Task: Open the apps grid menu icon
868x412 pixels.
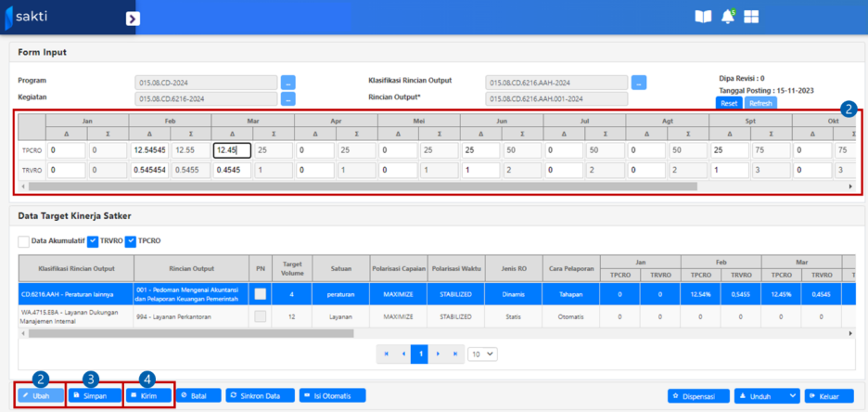Action: 751,17
